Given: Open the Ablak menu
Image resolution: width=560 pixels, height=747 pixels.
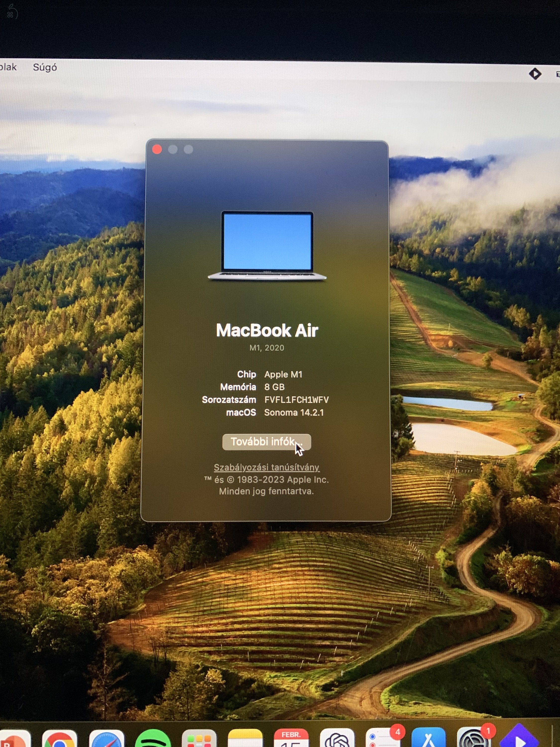Looking at the screenshot, I should pos(8,67).
